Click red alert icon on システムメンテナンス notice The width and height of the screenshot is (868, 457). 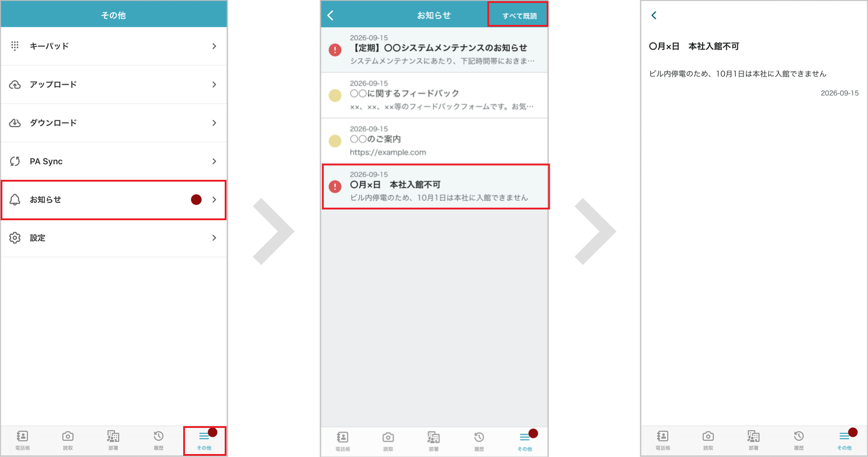(335, 50)
